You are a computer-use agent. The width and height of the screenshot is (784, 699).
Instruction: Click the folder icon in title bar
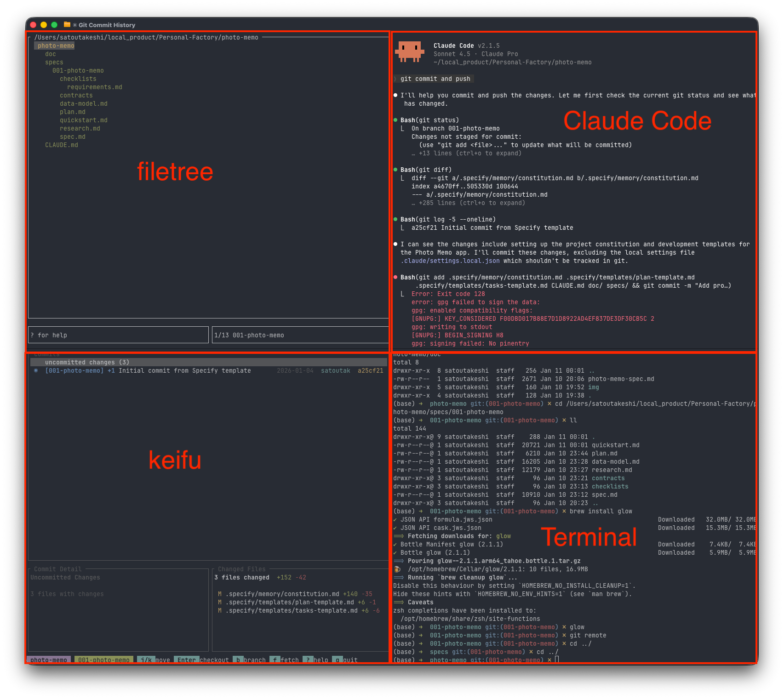(67, 25)
